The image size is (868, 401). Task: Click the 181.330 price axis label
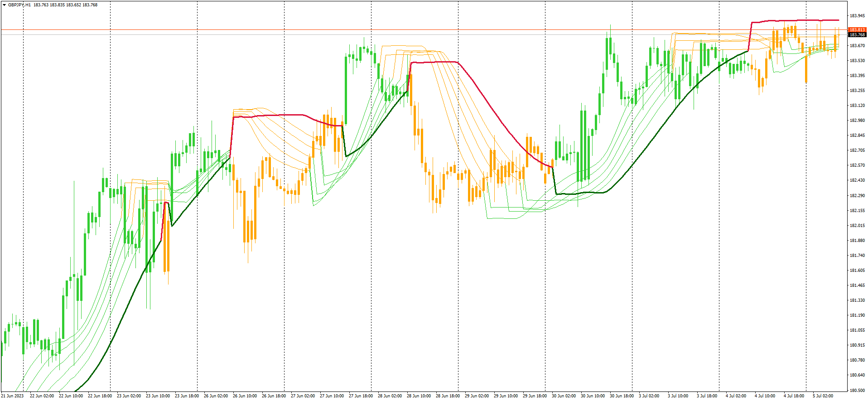(857, 300)
